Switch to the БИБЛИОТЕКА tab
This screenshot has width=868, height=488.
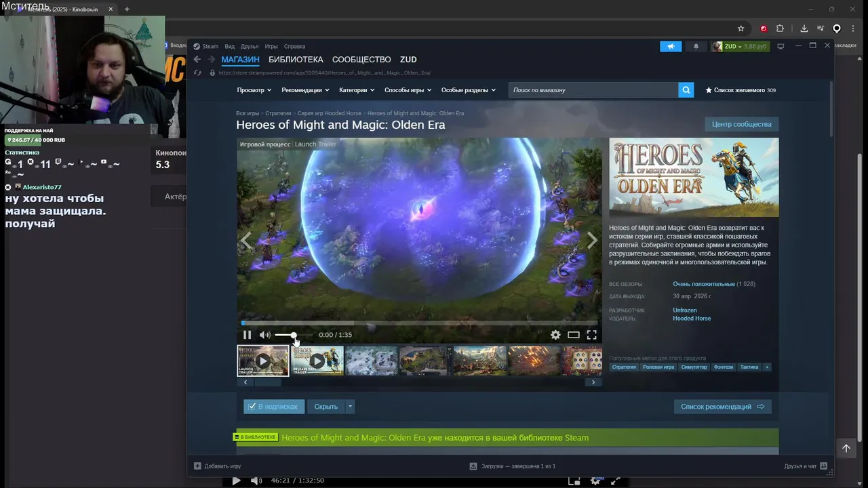pos(296,60)
